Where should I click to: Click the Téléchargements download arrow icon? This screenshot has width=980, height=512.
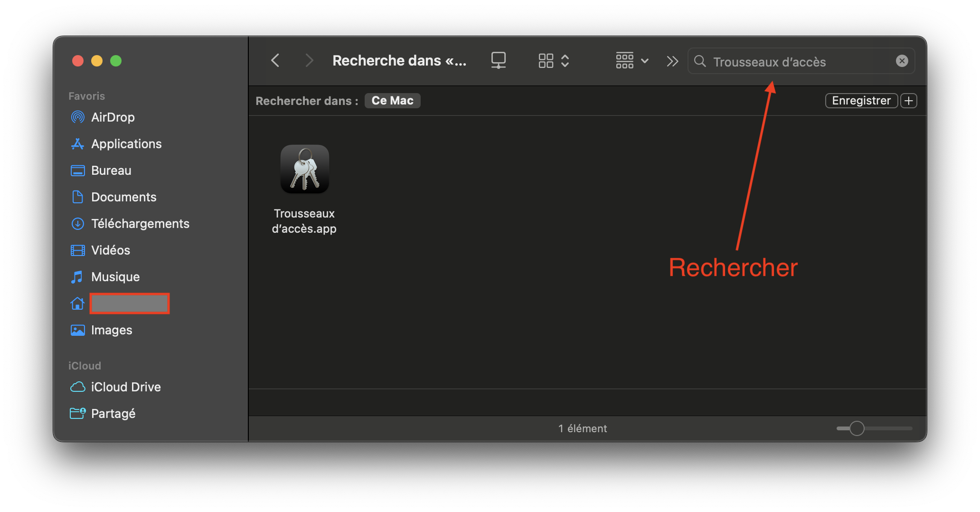(77, 224)
